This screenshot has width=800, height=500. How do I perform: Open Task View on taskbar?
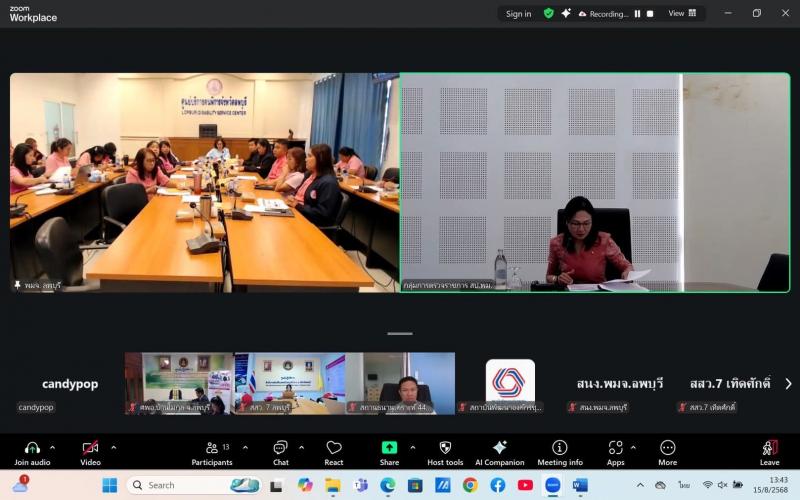(x=276, y=485)
